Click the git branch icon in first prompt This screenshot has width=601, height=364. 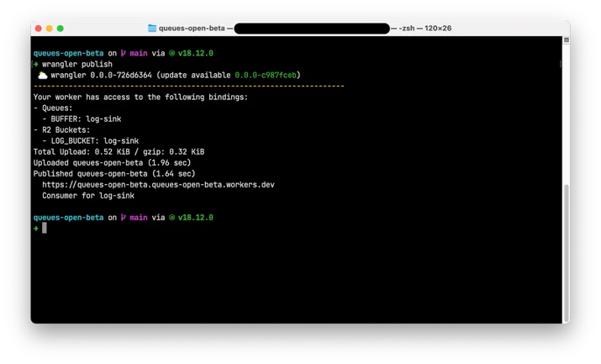[124, 53]
